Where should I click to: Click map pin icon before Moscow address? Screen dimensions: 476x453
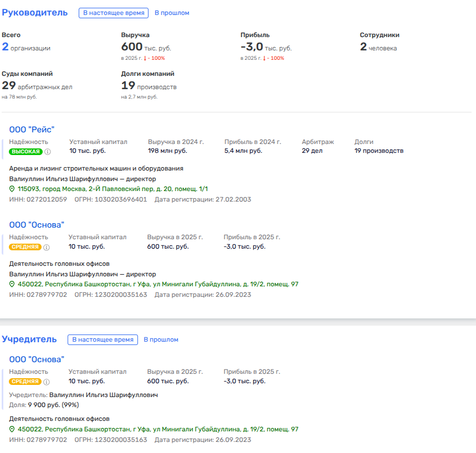click(12, 189)
